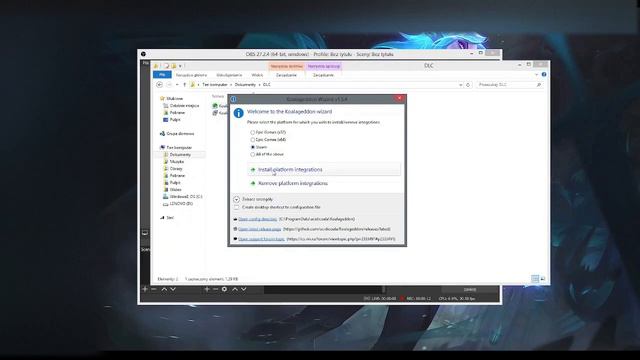Open Explorer help icon
Image resolution: width=640 pixels, height=360 pixels.
click(544, 75)
